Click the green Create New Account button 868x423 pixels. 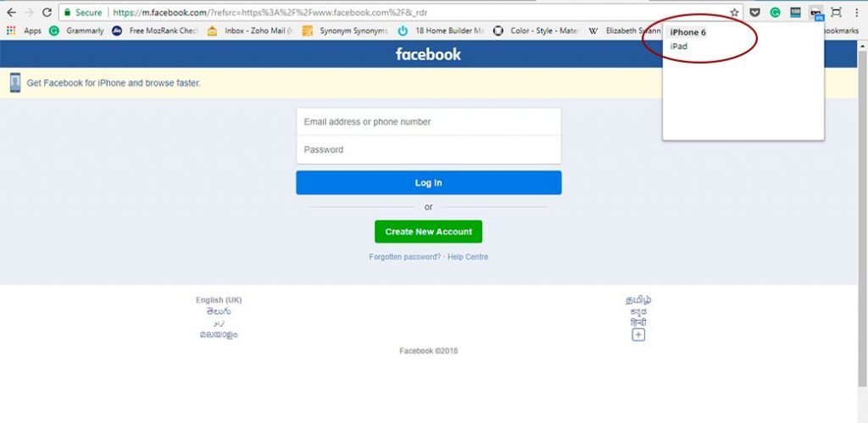[x=428, y=231]
